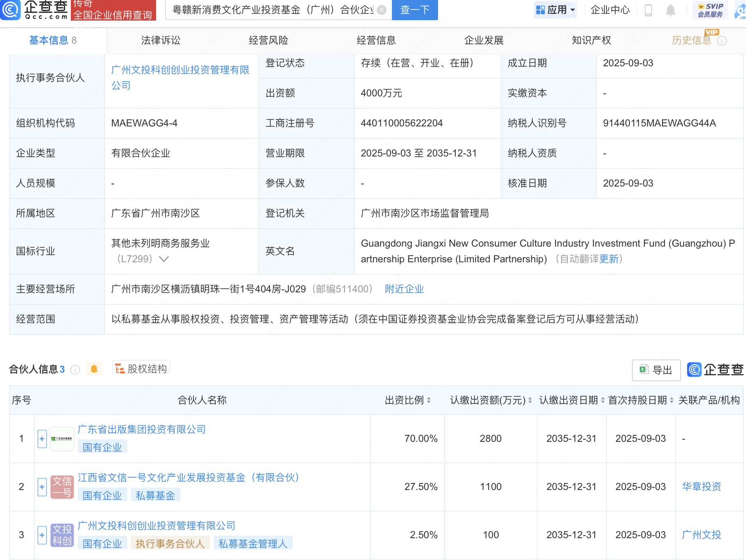Screen dimensions: 746x560
Task: Click 广东省出版集团 company logo thumbnail
Action: [x=62, y=439]
